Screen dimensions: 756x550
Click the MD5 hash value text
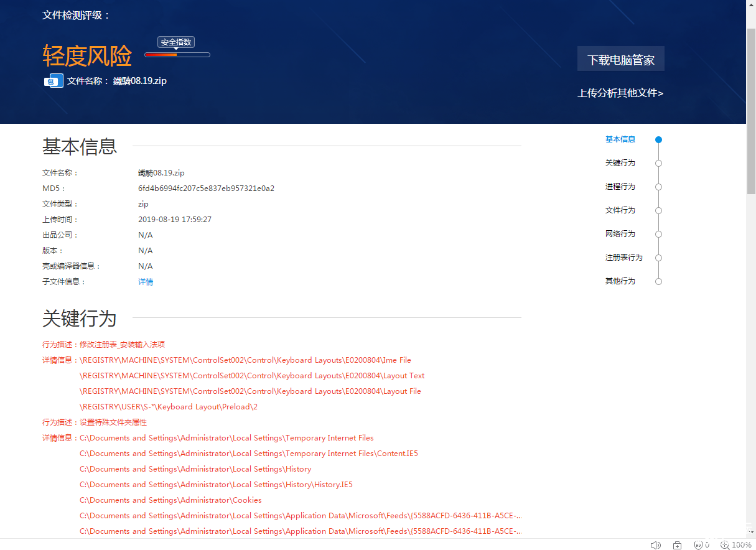point(206,189)
